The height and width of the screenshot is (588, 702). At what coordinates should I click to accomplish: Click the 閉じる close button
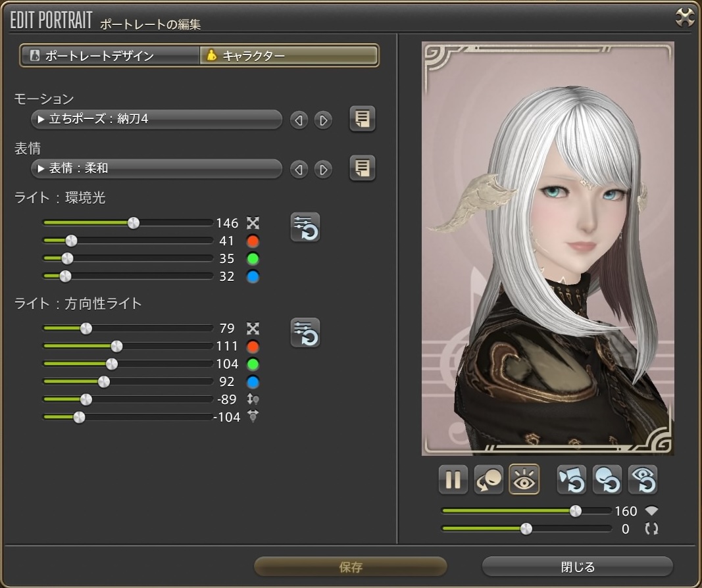coord(577,567)
